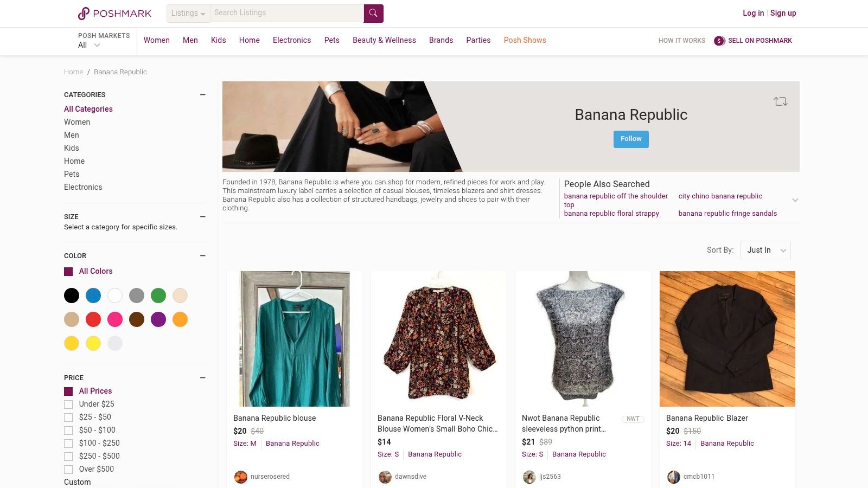Click the dollar icon beside Sell on Poshmark
Image resolution: width=868 pixels, height=488 pixels.
(719, 41)
